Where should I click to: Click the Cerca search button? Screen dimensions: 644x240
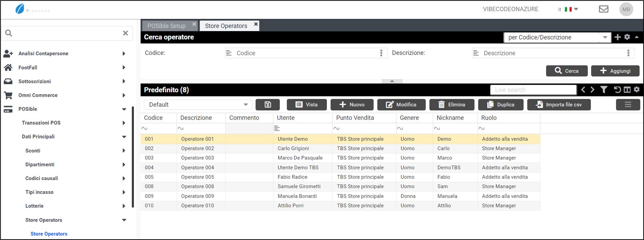tap(566, 71)
